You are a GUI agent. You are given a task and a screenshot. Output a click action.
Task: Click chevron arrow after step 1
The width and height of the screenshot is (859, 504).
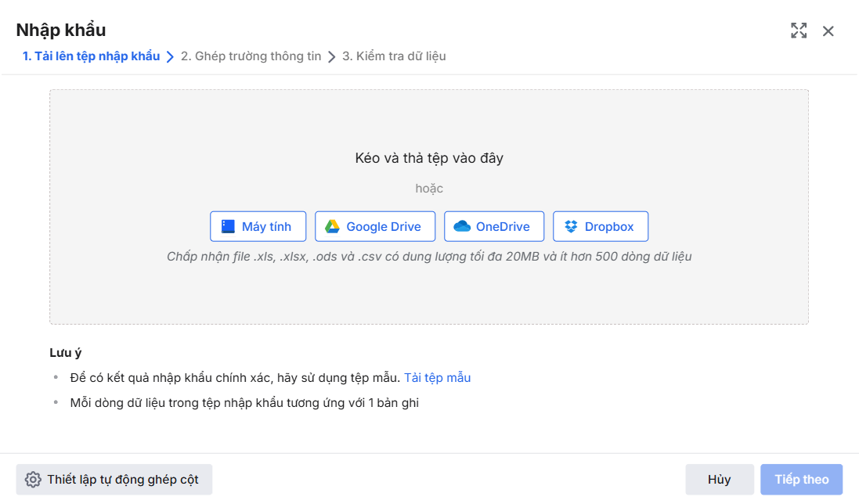tap(170, 56)
